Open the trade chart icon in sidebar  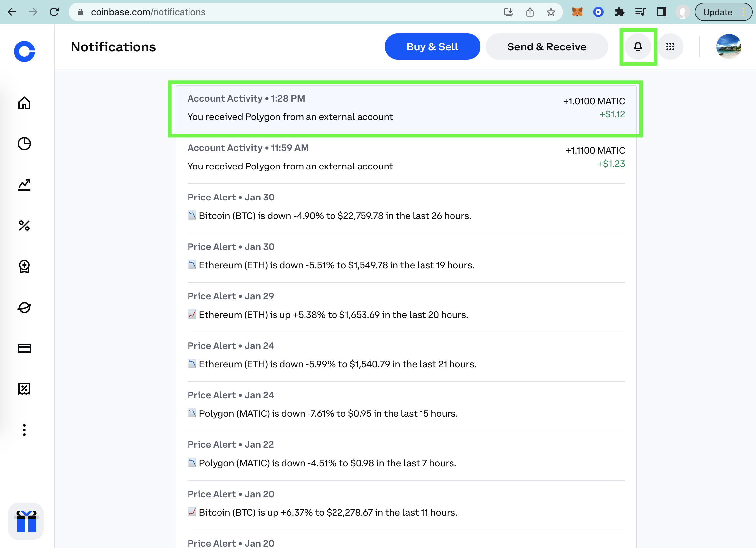pos(24,185)
